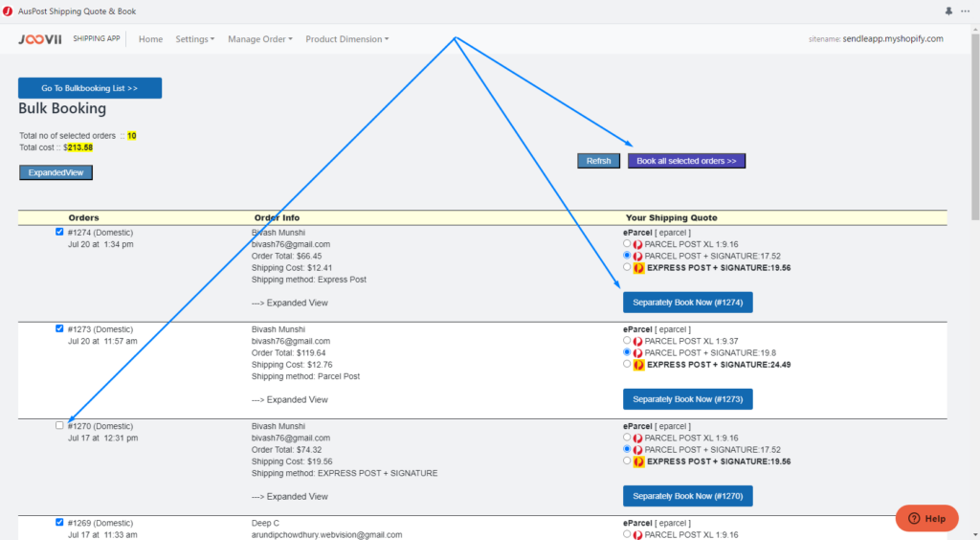Select EXPRESS POST + SIGNATURE radio for #1270
The height and width of the screenshot is (540, 980).
point(627,461)
